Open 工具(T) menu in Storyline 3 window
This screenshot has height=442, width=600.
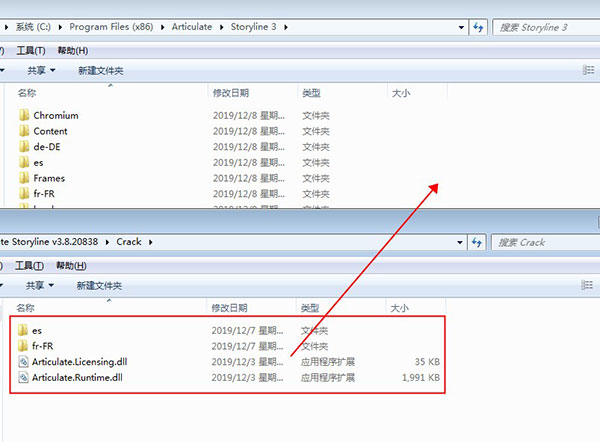[31, 51]
